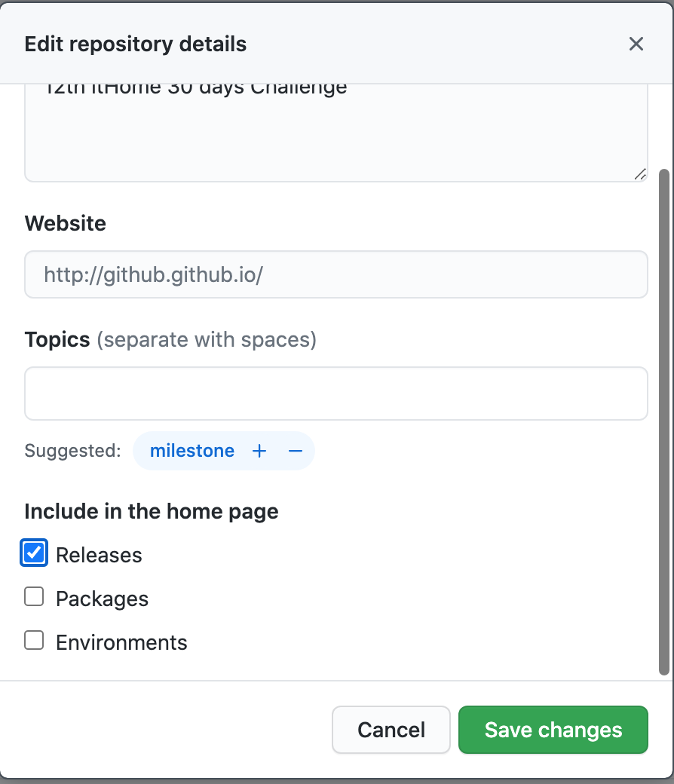Click the dialog's vertical scrollbar
Screen dimensions: 674x784
pos(663,422)
